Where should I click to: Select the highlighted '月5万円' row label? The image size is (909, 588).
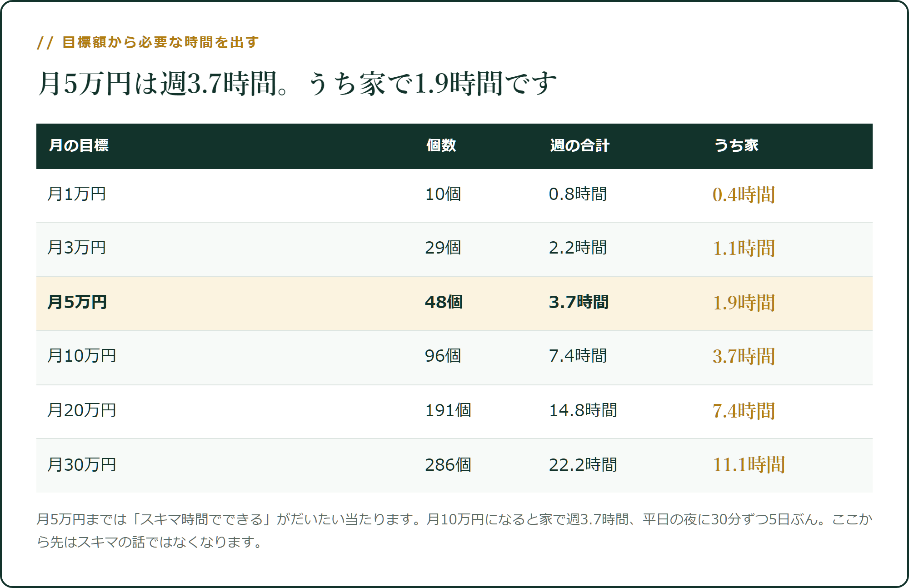click(x=77, y=302)
